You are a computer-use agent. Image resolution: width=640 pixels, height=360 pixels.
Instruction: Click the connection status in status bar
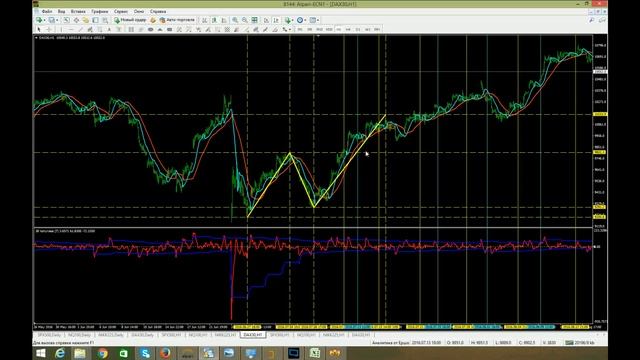click(x=580, y=343)
